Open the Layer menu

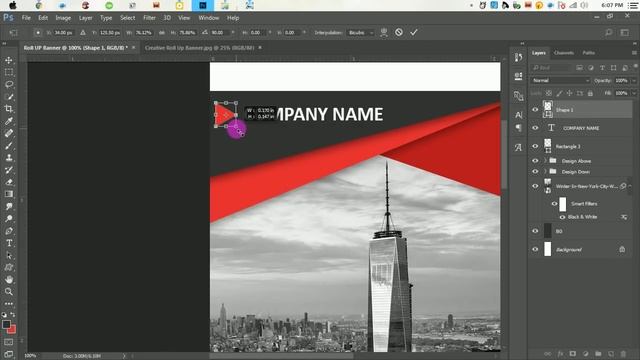coord(85,18)
